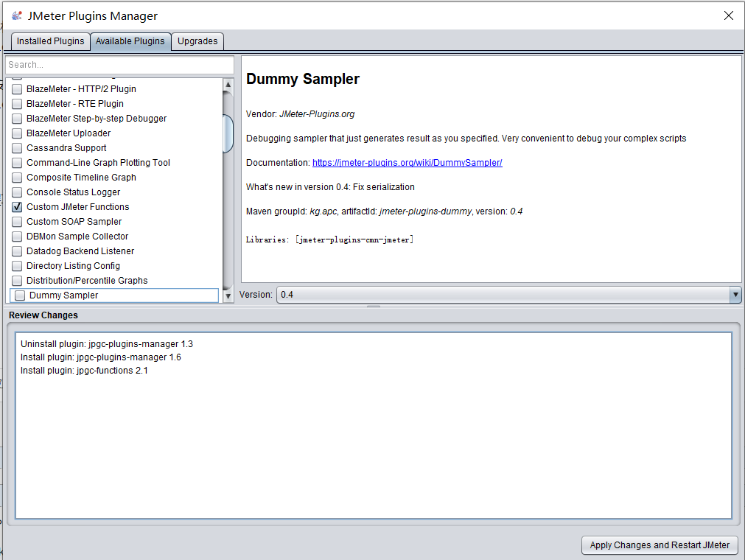Viewport: 745px width, 560px height.
Task: Click the Dummy Sampler heading
Action: (303, 79)
